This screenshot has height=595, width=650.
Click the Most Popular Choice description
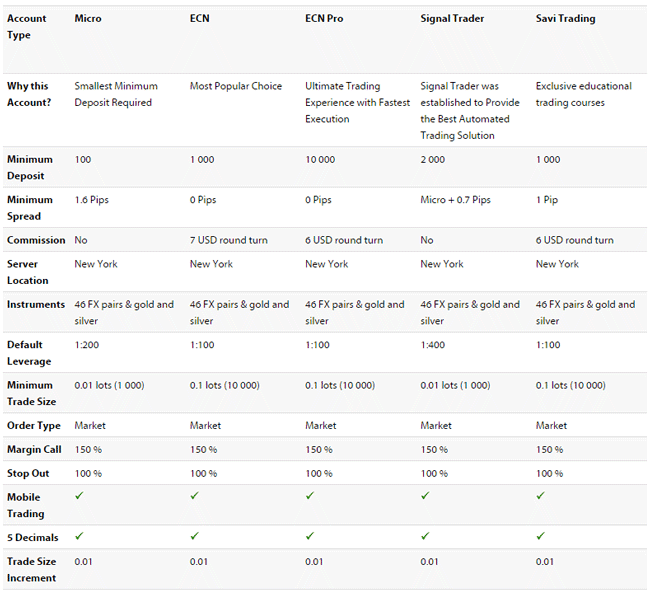click(236, 86)
